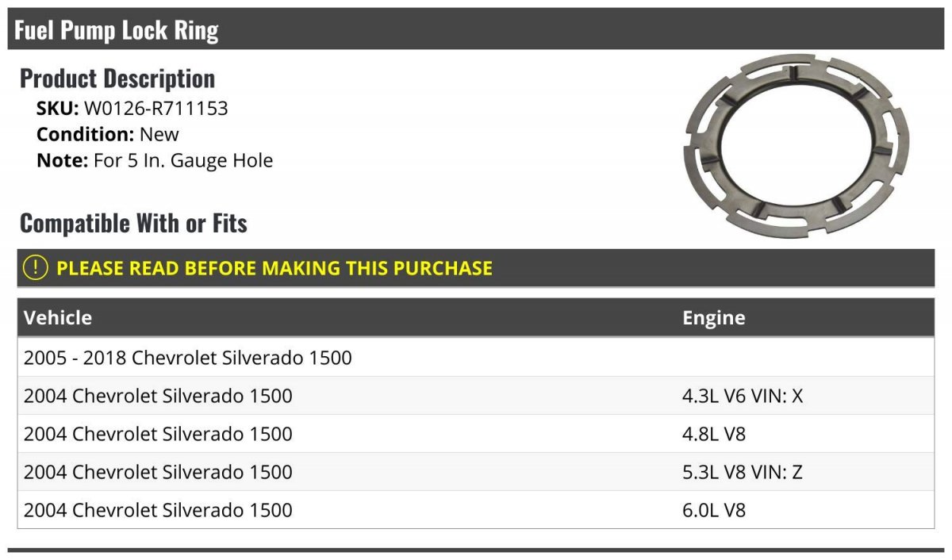
Task: Select the vehicle name in the 6.0L V8 row
Action: click(158, 510)
